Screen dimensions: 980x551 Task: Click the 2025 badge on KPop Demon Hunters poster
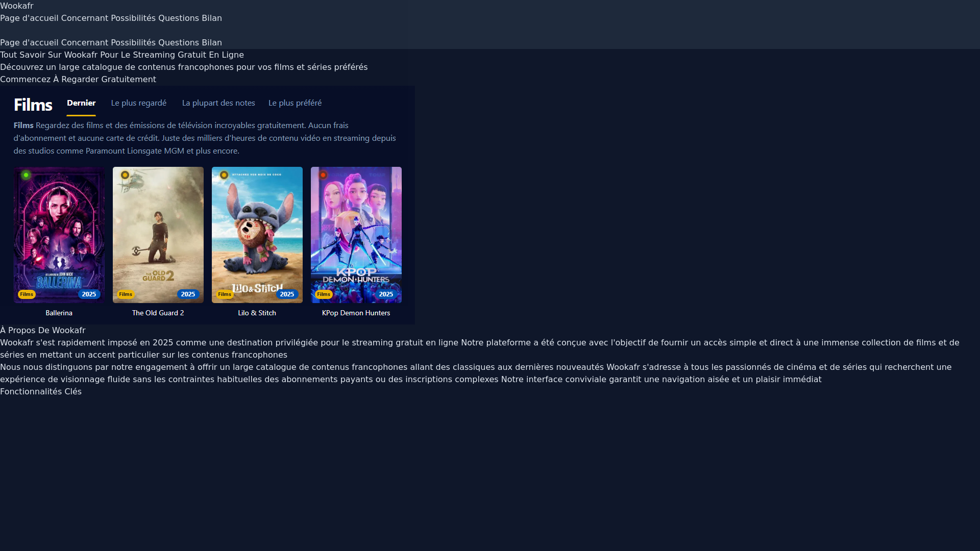(x=386, y=294)
